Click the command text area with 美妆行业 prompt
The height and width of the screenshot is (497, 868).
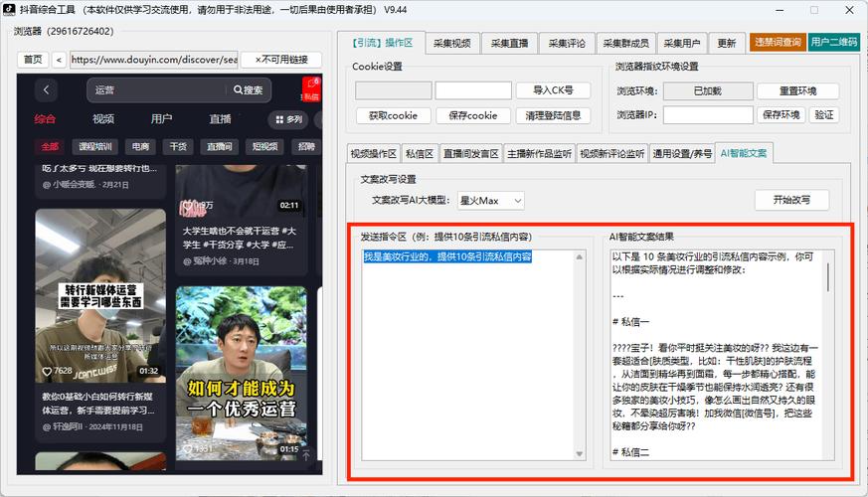coord(468,355)
